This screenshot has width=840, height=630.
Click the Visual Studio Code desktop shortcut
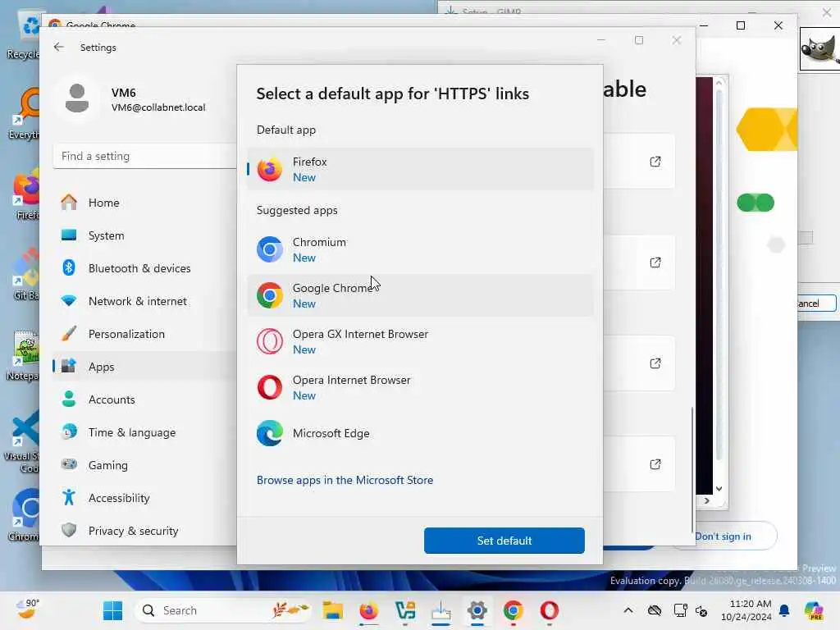(x=24, y=442)
